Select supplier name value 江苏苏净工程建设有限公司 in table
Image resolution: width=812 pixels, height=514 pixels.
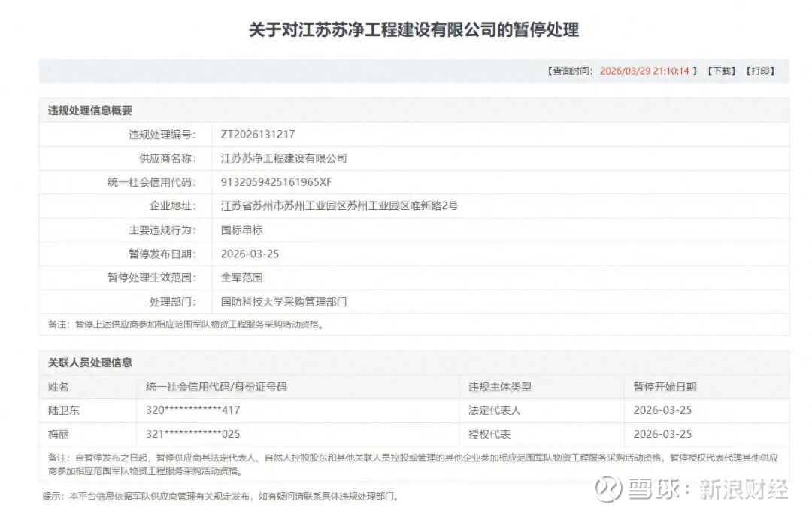[x=283, y=159]
